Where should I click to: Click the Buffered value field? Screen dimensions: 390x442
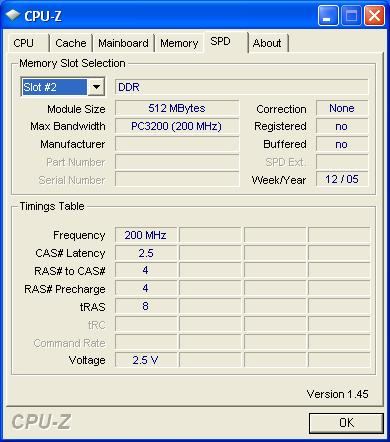342,144
